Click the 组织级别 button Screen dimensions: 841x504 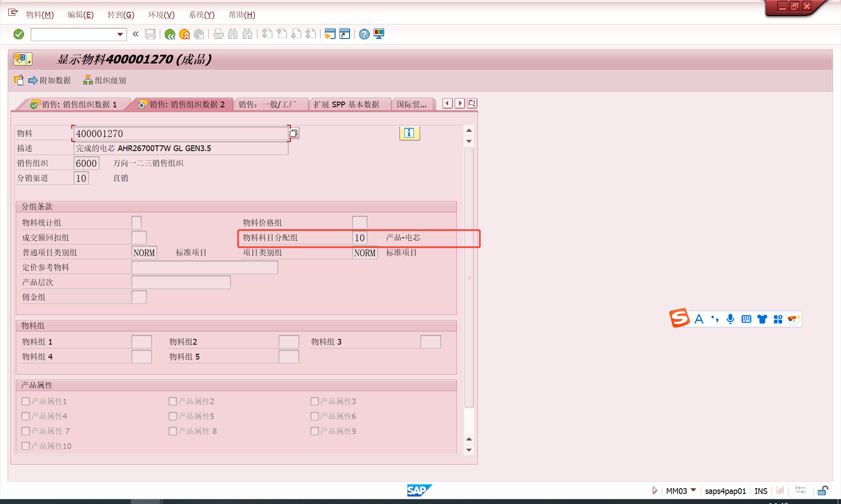[105, 80]
